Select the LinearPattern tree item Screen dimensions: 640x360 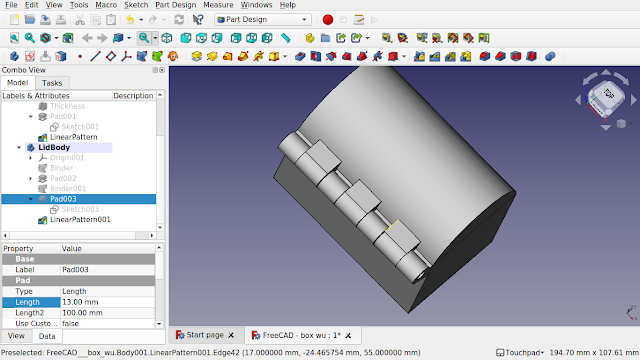(x=73, y=137)
